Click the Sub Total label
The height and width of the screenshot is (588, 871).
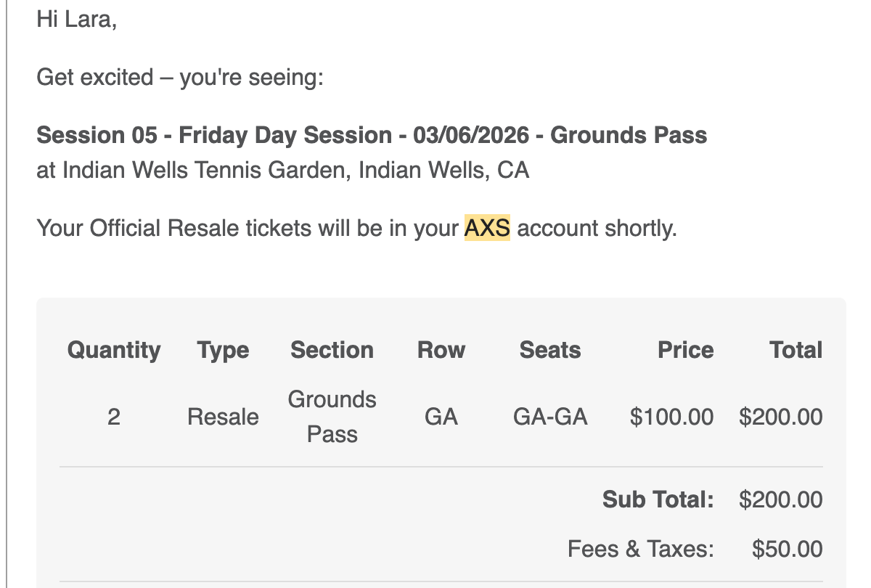[x=658, y=499]
